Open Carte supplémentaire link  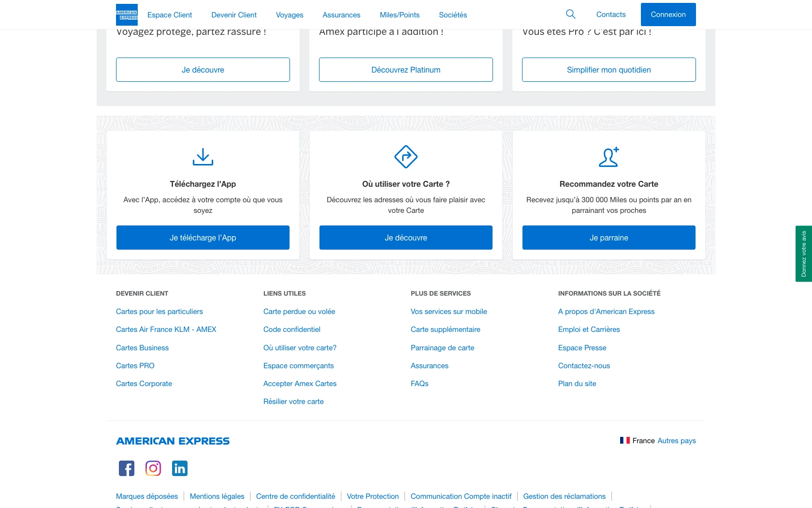pos(446,329)
